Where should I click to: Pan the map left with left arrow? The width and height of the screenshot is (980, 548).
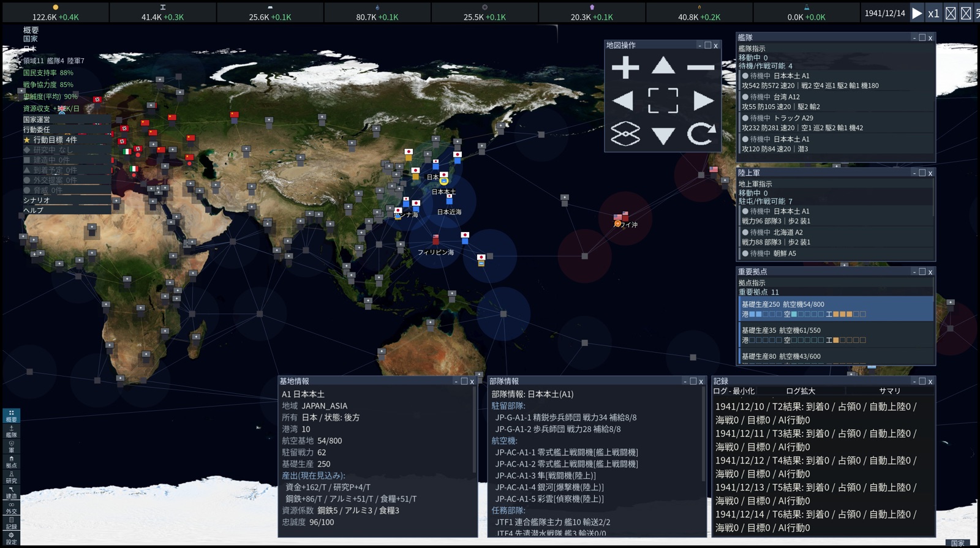tap(624, 100)
